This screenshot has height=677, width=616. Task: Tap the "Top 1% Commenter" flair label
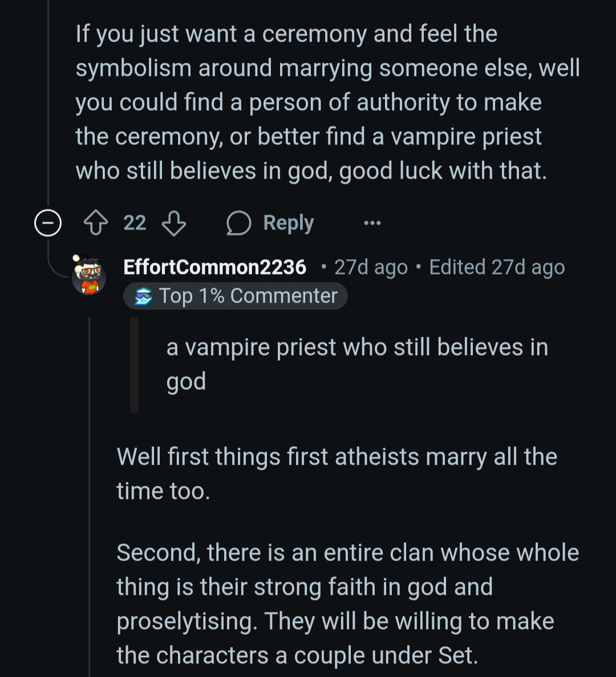[x=248, y=296]
